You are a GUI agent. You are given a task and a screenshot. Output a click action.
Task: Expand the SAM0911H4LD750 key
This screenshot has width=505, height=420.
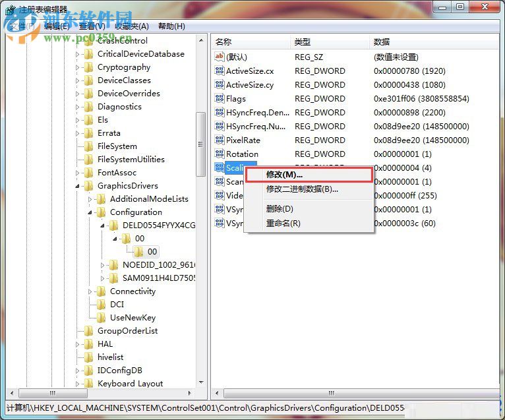(102, 279)
